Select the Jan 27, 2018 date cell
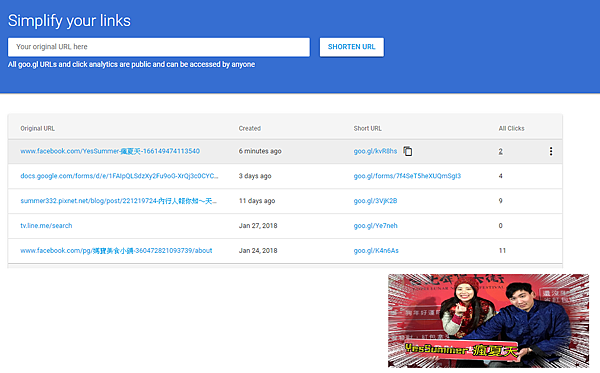The height and width of the screenshot is (373, 600). [258, 226]
